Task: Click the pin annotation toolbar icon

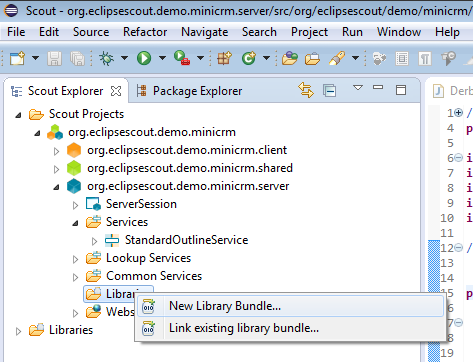Action: coord(448,58)
